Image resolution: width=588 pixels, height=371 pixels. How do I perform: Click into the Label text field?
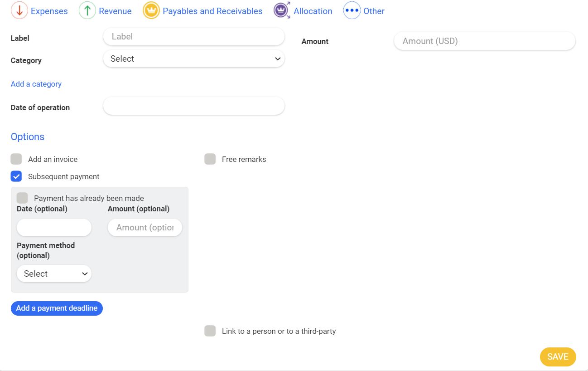194,37
